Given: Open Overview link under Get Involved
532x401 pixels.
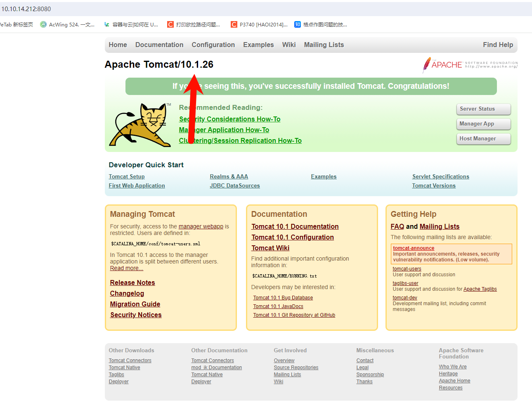Looking at the screenshot, I should pyautogui.click(x=284, y=361).
